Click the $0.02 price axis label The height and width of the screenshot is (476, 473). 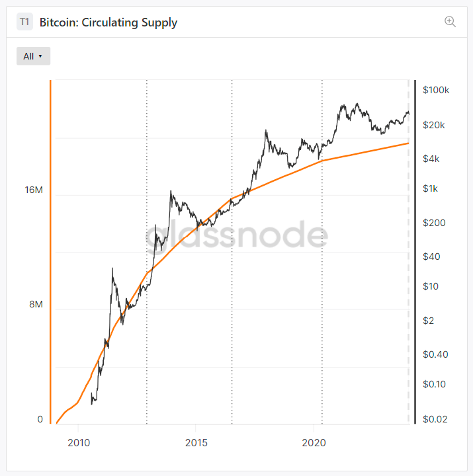tap(435, 419)
